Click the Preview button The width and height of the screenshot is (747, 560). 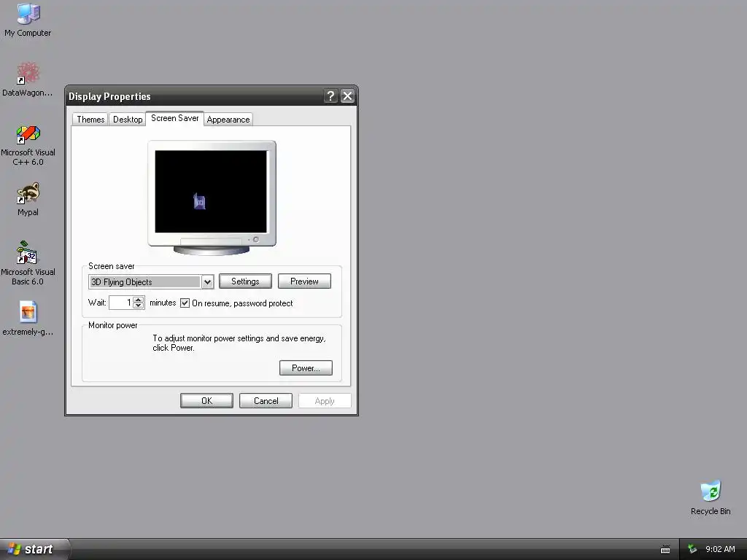(304, 281)
